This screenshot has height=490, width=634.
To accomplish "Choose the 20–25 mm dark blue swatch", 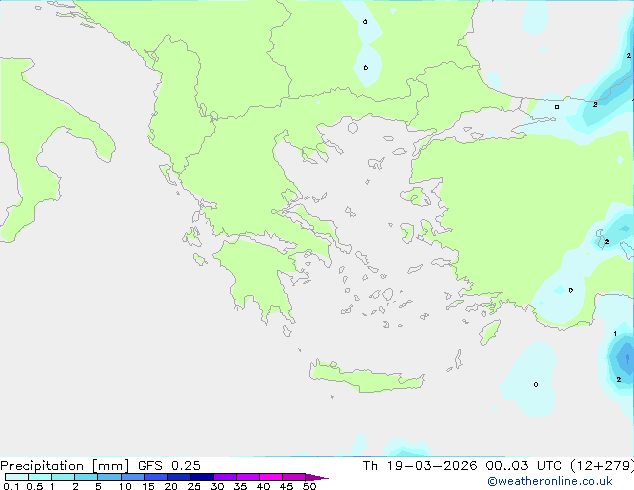I will (x=179, y=477).
